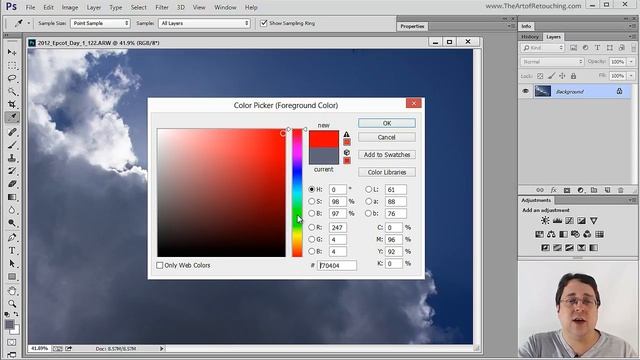Image resolution: width=640 pixels, height=360 pixels.
Task: Select the Rectangular Marquee tool
Action: coord(12,65)
